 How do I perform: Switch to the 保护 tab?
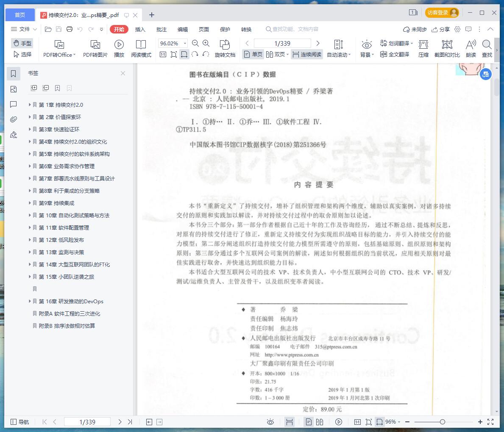(x=225, y=30)
